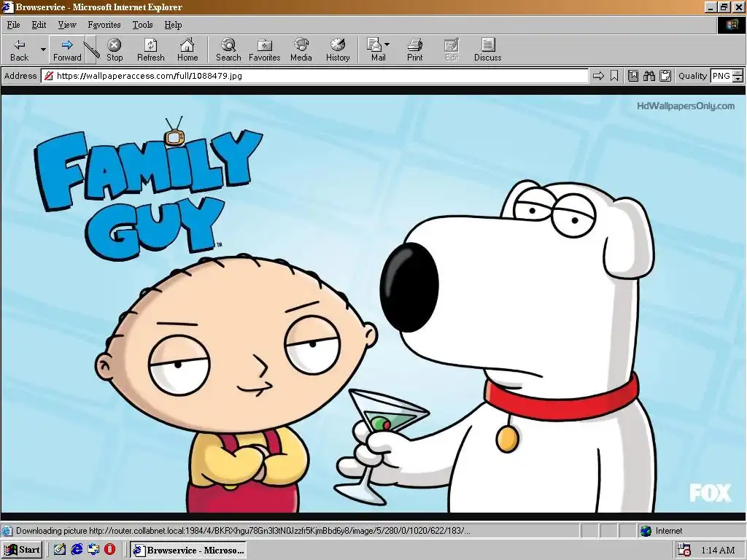This screenshot has height=560, width=747.
Task: Open the File menu
Action: 13,25
